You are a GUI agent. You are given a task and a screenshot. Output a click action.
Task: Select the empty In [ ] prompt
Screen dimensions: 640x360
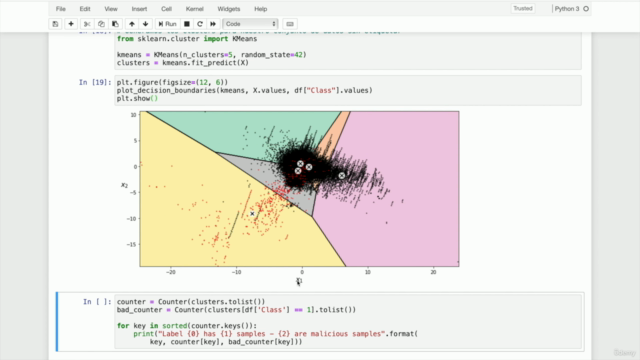97,302
